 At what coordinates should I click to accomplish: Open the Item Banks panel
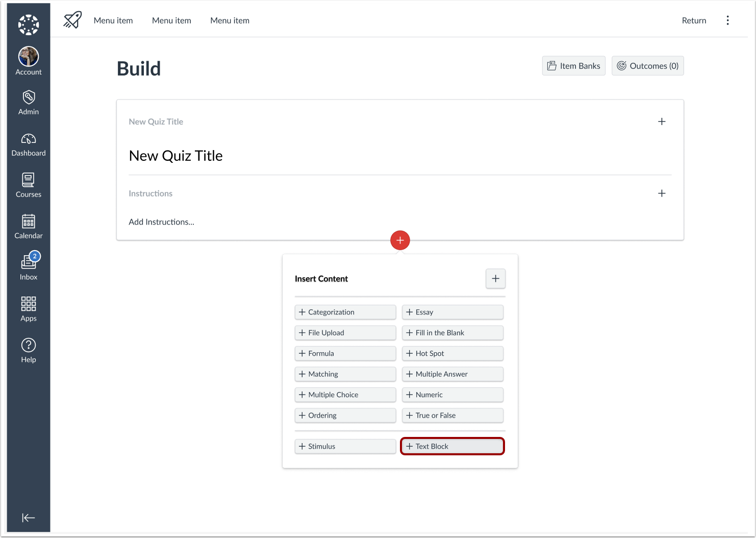coord(573,65)
